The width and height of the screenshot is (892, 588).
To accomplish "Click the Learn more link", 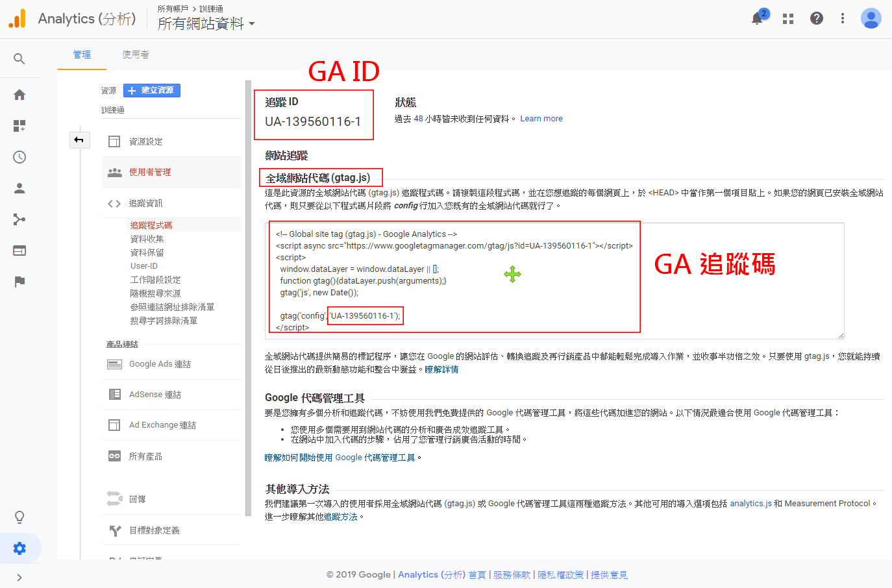I will (541, 119).
